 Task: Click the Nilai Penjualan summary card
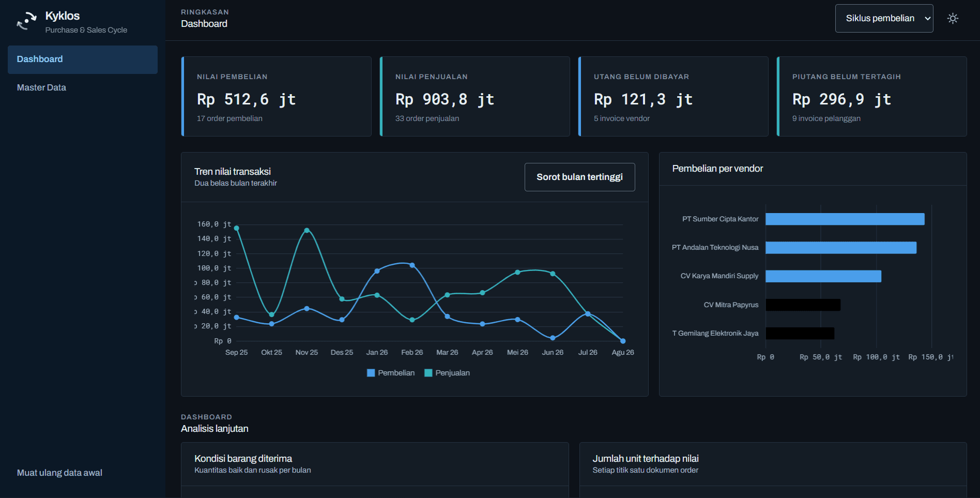point(475,97)
